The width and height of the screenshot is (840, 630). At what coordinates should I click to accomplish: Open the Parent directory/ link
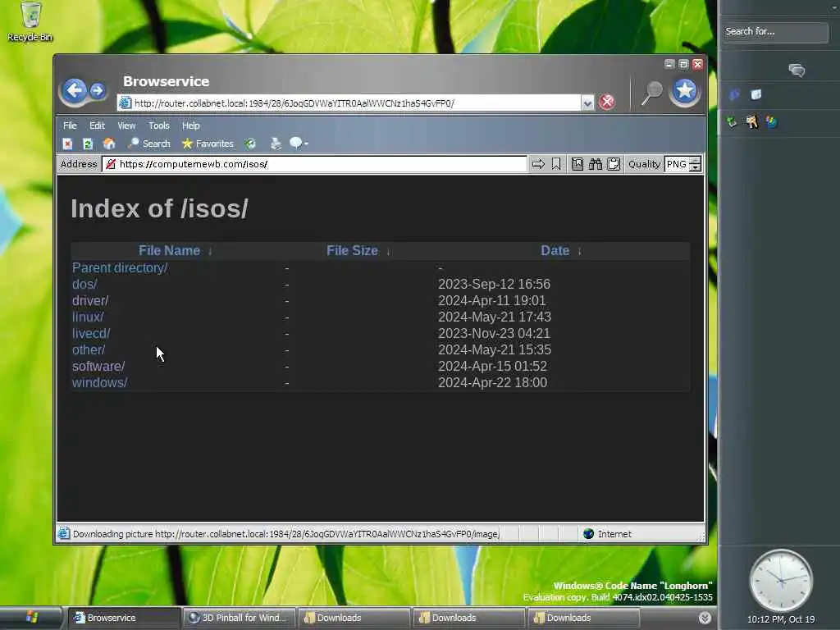coord(120,268)
